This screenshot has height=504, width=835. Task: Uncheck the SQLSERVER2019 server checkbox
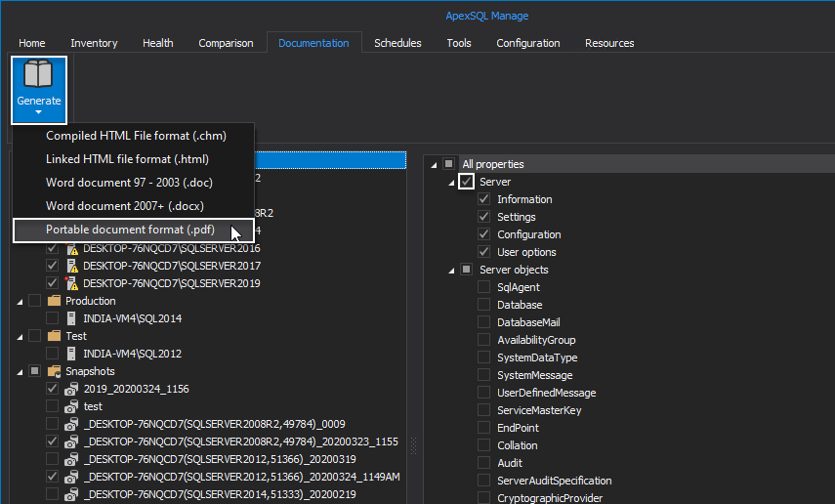pyautogui.click(x=52, y=283)
